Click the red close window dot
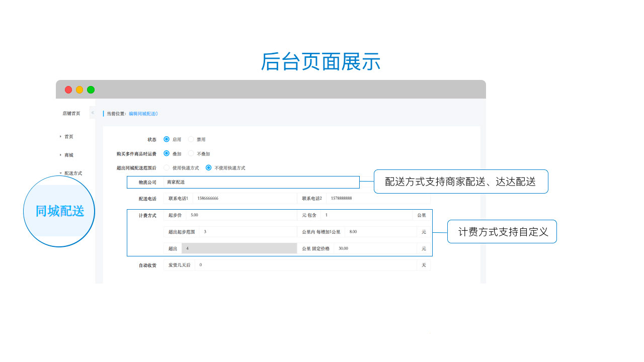 [68, 89]
